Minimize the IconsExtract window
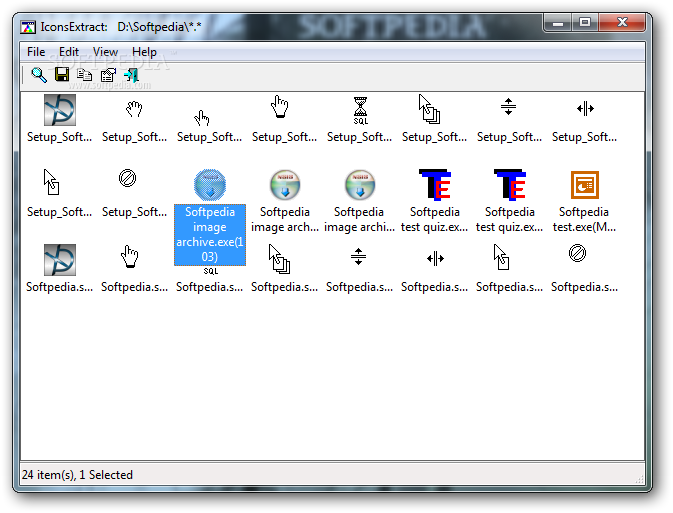 click(558, 23)
